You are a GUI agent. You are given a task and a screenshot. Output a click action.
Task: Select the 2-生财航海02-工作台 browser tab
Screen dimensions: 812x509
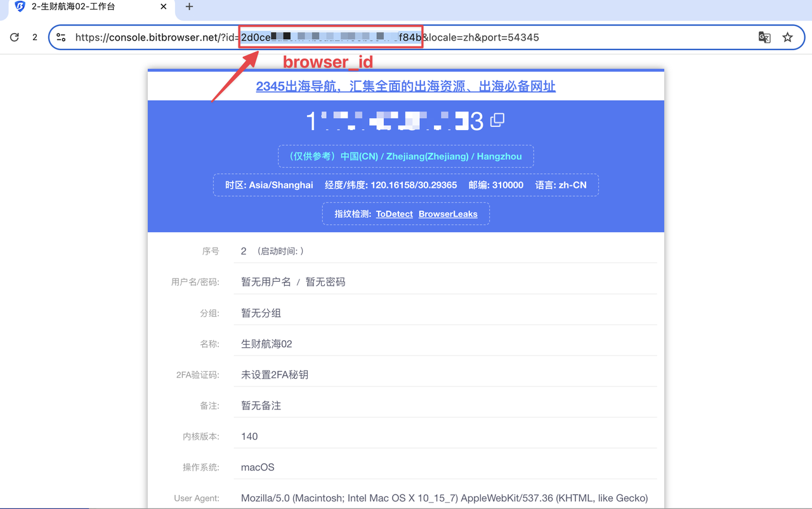click(x=92, y=7)
